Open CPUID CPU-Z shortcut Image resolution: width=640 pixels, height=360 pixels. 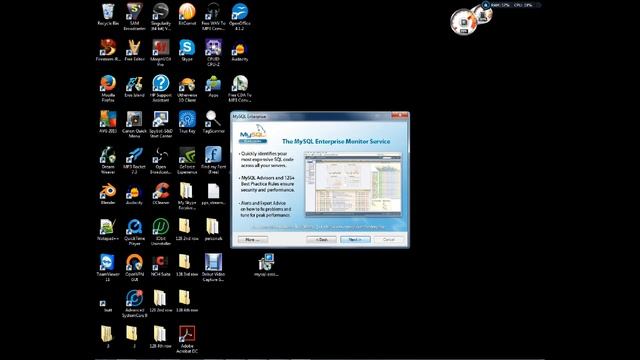point(213,52)
